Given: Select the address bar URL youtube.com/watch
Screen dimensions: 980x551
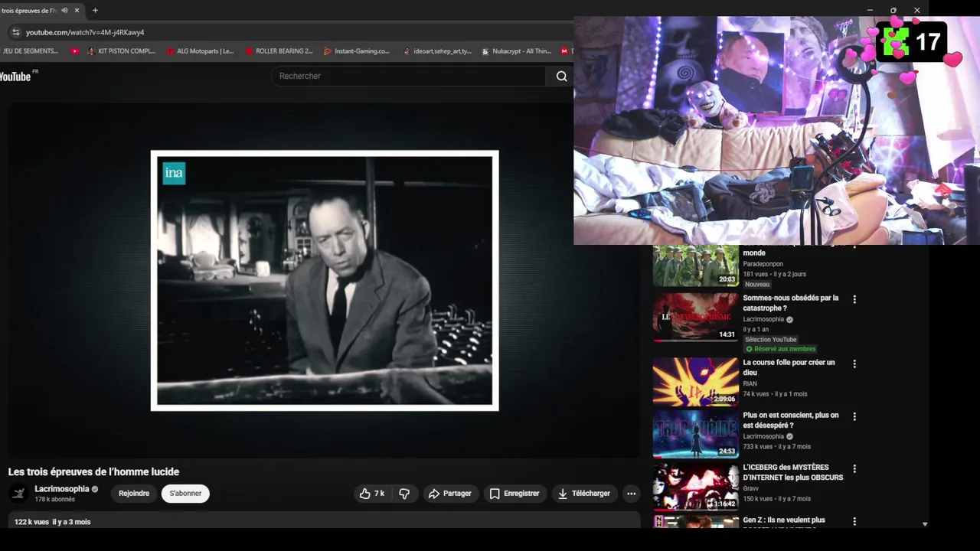Looking at the screenshot, I should click(85, 32).
